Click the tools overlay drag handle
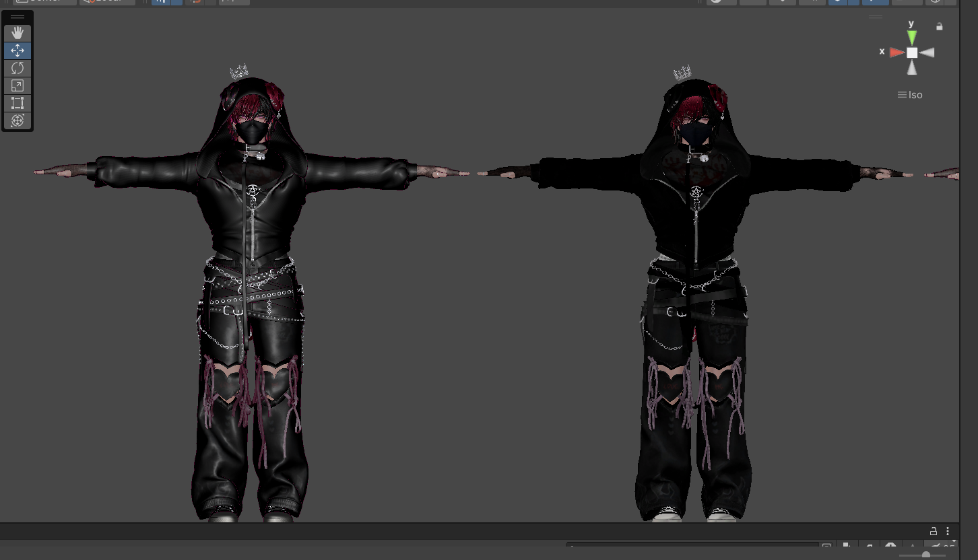Screen dimensions: 978x560 18,17
